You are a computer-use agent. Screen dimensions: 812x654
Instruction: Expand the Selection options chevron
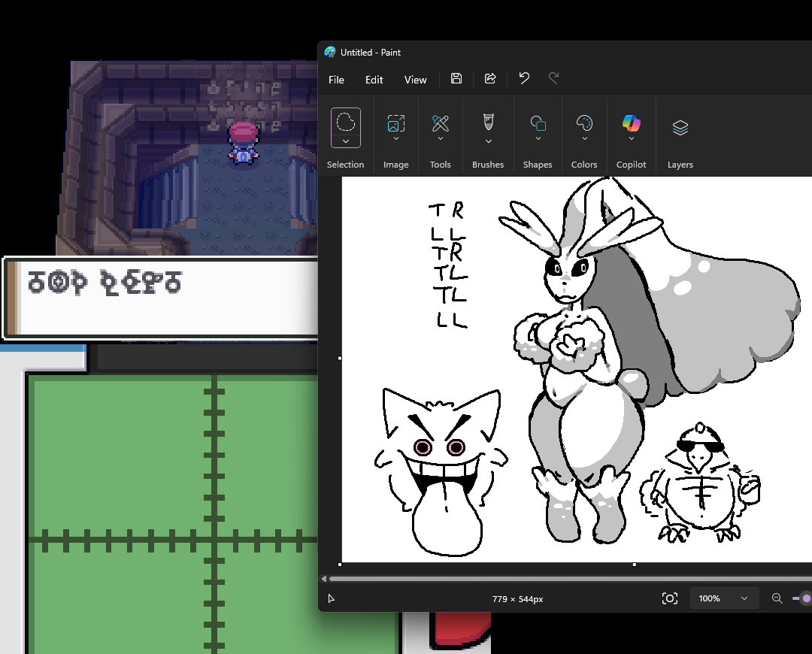(345, 141)
